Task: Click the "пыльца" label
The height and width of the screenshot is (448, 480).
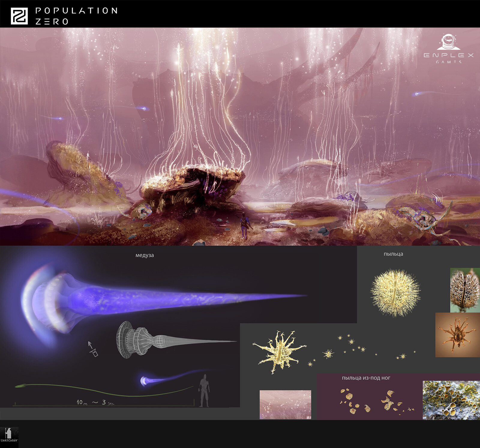Action: pyautogui.click(x=393, y=254)
